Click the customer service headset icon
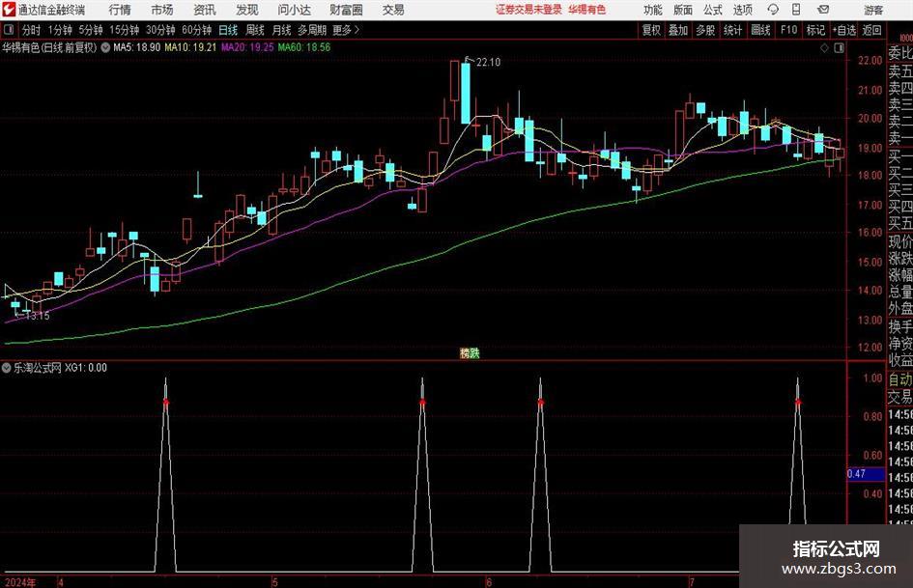913x588 pixels. pos(773,10)
